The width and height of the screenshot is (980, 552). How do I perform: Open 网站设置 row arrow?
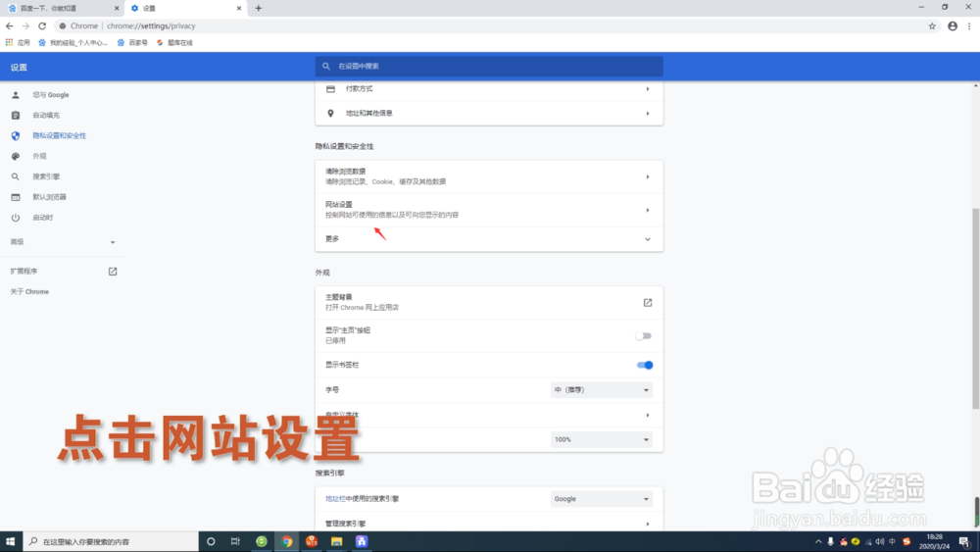[648, 210]
